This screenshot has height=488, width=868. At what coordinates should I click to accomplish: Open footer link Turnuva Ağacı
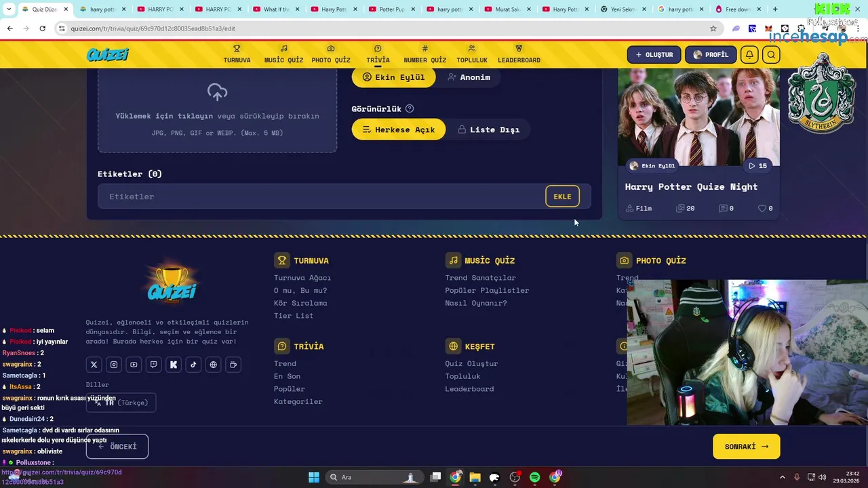click(x=302, y=278)
